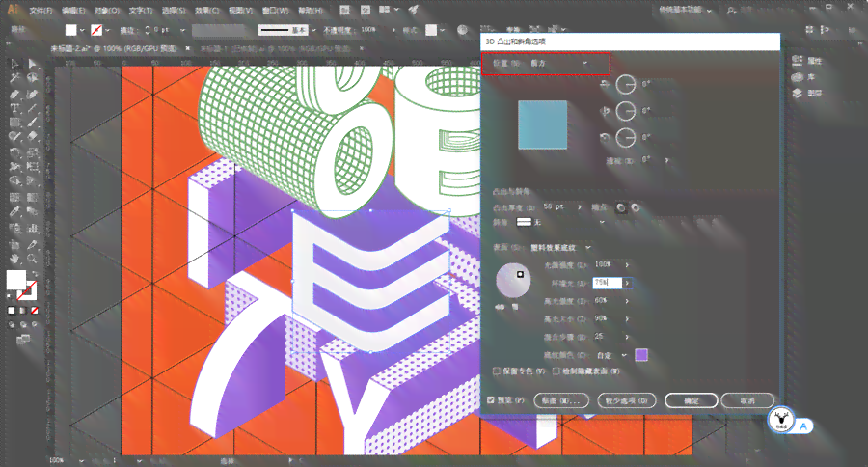Open the 斜角 bevel dropdown
Viewport: 868px width, 467px height.
(559, 222)
